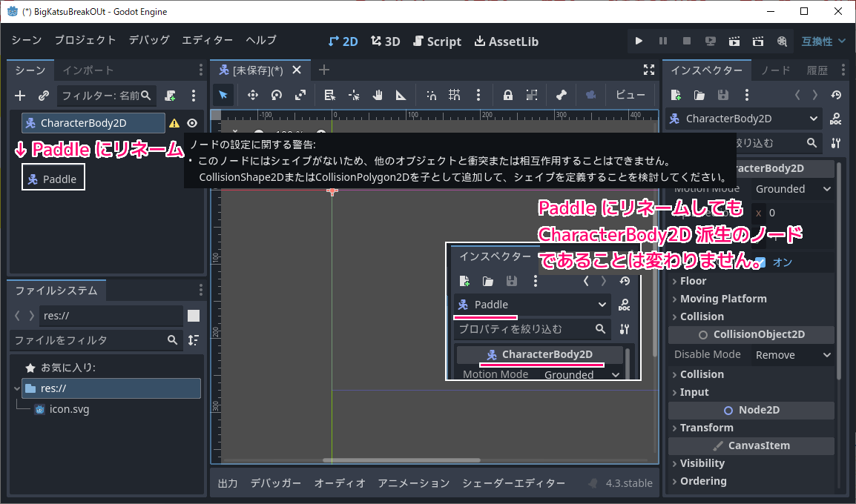The height and width of the screenshot is (504, 856).
Task: Switch to the 履歴 tab
Action: [817, 70]
